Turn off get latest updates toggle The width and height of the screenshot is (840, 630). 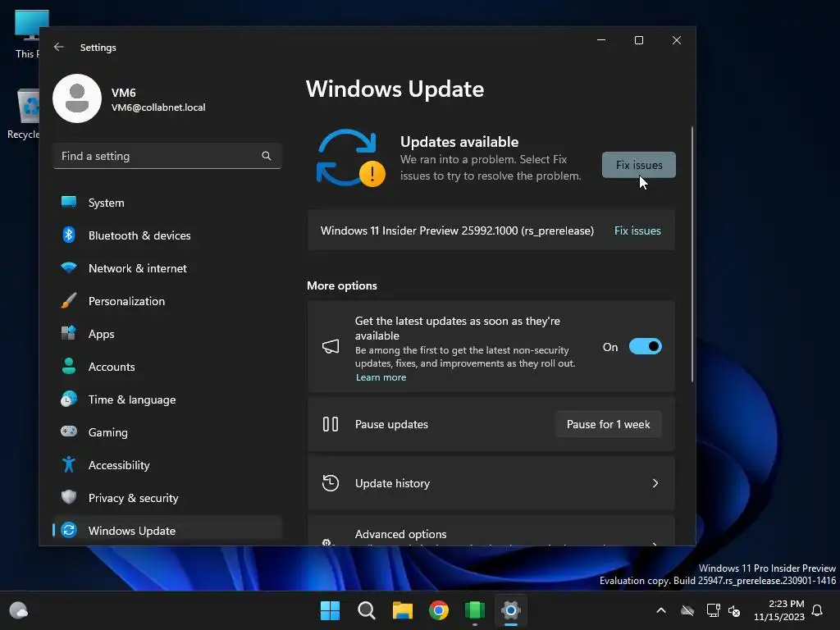coord(645,347)
